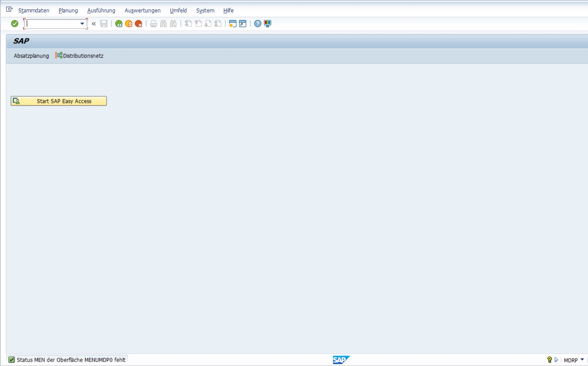Click the Next Page icon
Image resolution: width=588 pixels, height=366 pixels.
click(208, 24)
